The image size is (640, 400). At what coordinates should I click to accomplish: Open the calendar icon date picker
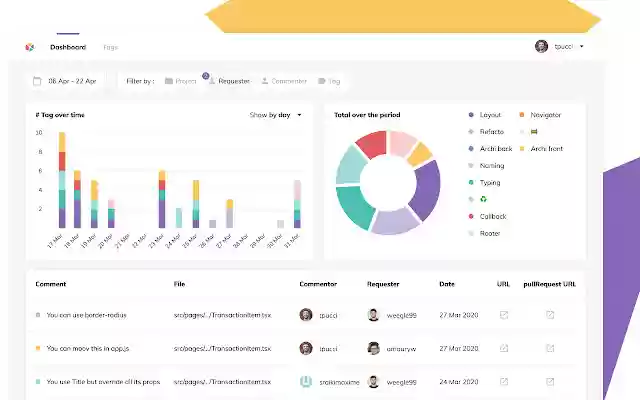[x=37, y=81]
